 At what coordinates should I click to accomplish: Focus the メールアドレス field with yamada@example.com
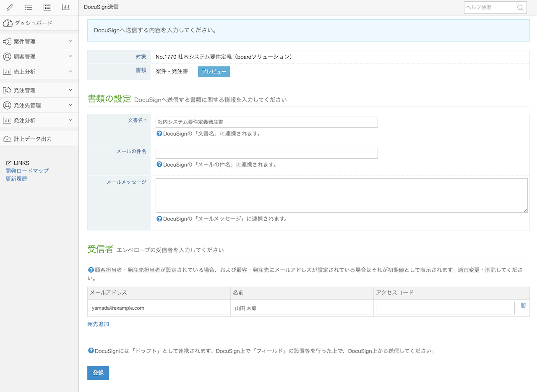[159, 308]
